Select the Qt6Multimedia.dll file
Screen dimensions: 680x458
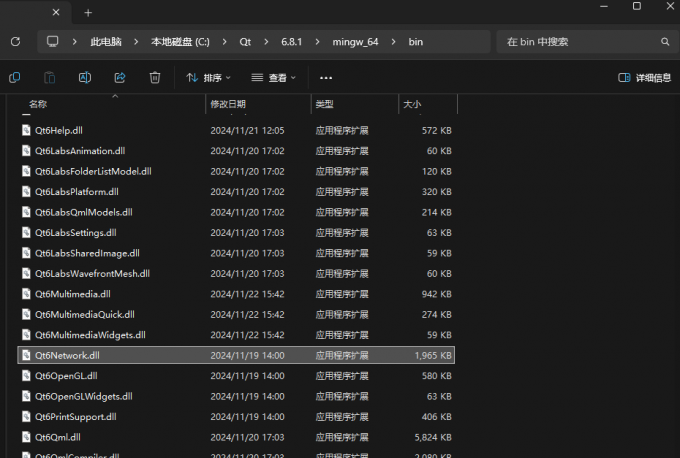pyautogui.click(x=72, y=294)
